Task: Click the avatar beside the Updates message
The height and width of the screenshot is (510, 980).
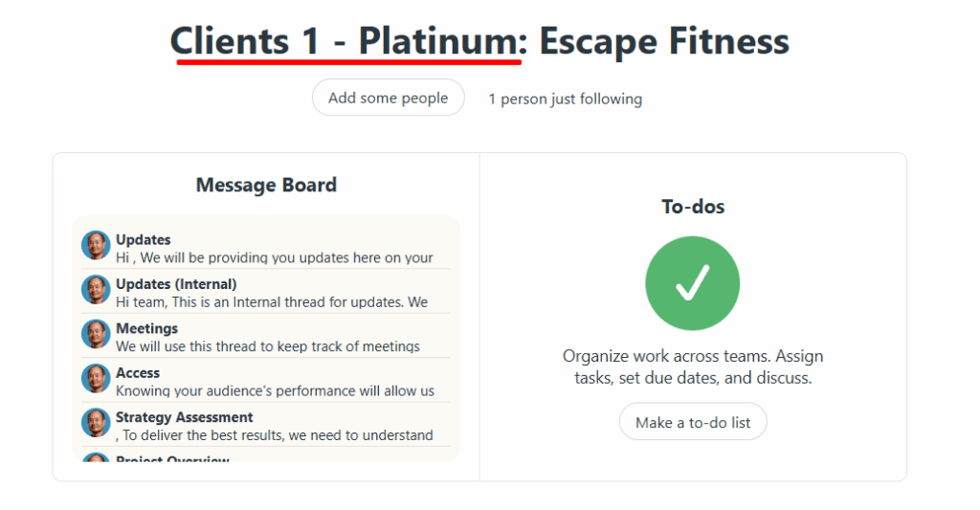Action: tap(96, 245)
